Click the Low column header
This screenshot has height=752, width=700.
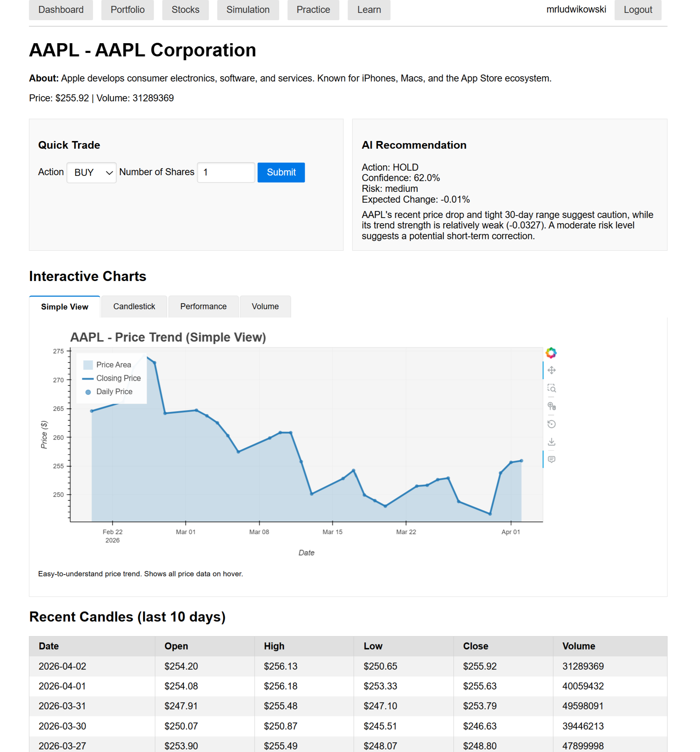[x=403, y=646]
